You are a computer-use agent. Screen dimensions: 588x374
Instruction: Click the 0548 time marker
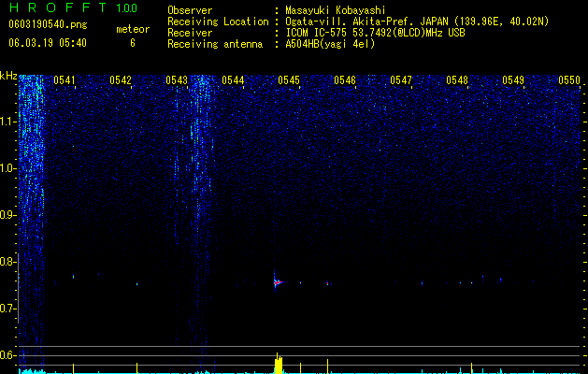coord(457,80)
